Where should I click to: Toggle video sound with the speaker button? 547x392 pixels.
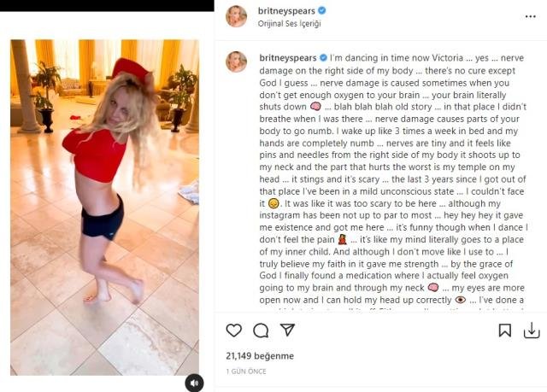tap(194, 383)
